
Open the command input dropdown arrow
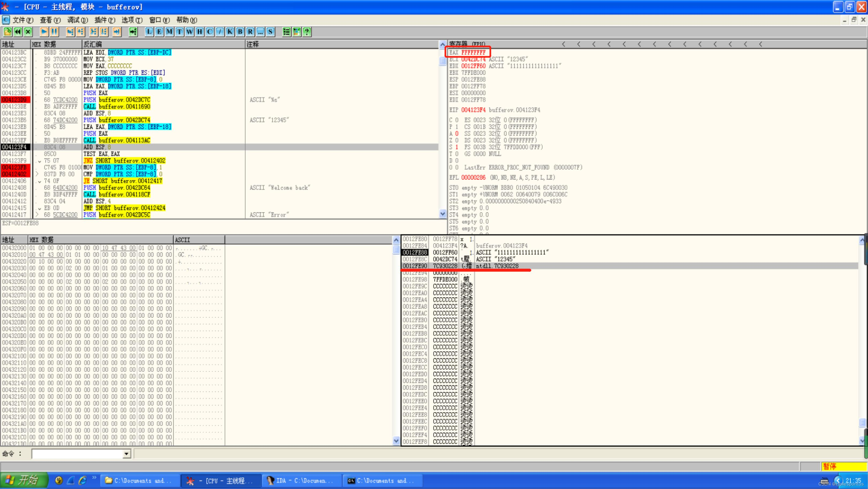[126, 454]
